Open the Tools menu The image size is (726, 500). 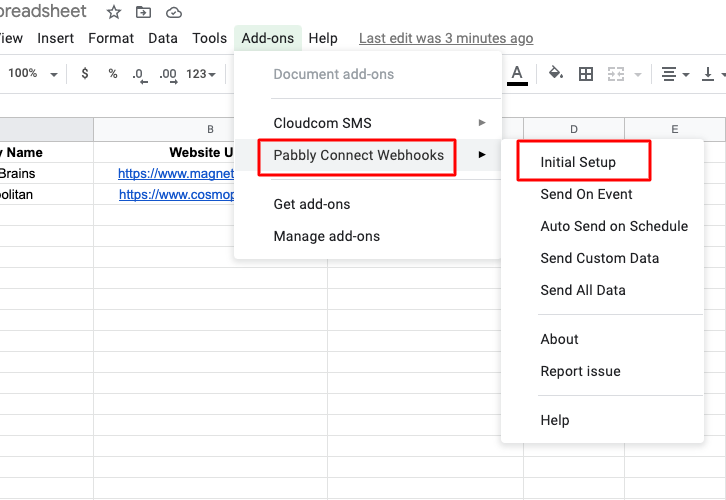[x=210, y=38]
